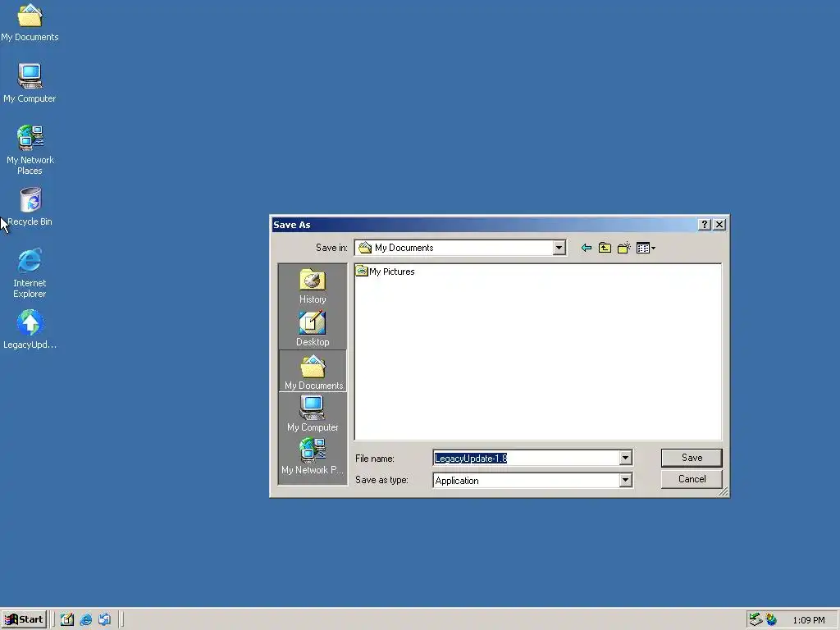Select the Recycle Bin desktop icon
Viewport: 840px width, 630px height.
pos(30,206)
